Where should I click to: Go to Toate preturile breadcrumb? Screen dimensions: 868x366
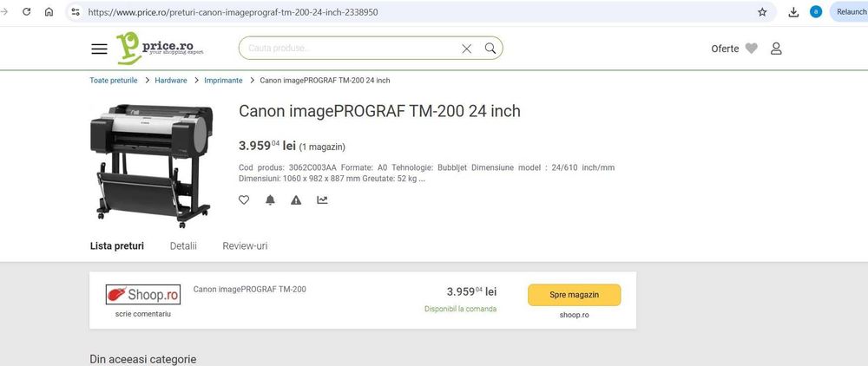pos(114,80)
